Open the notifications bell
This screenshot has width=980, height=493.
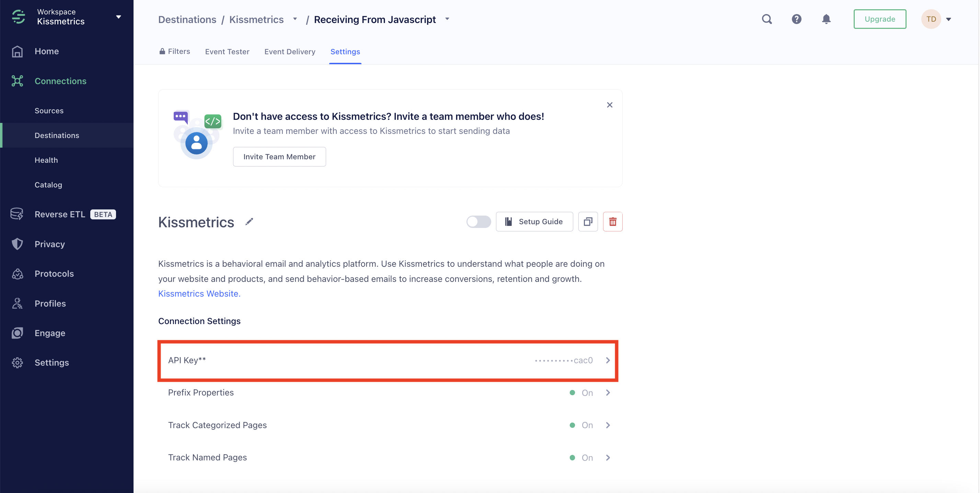point(826,19)
